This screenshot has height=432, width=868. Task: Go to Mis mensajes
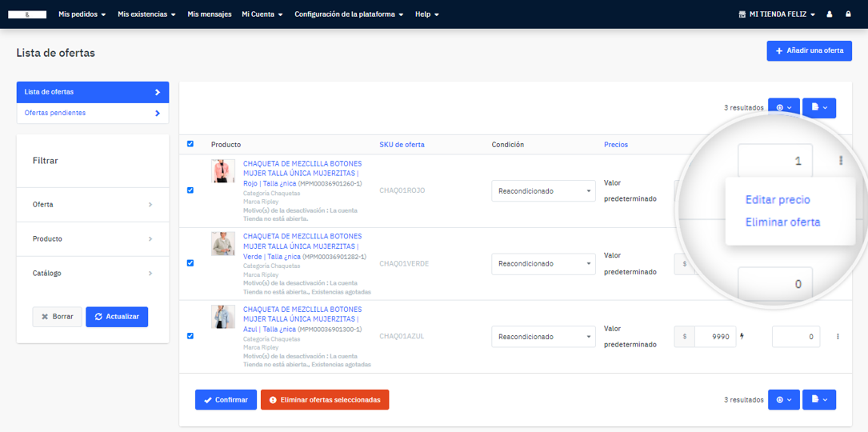[x=210, y=14]
